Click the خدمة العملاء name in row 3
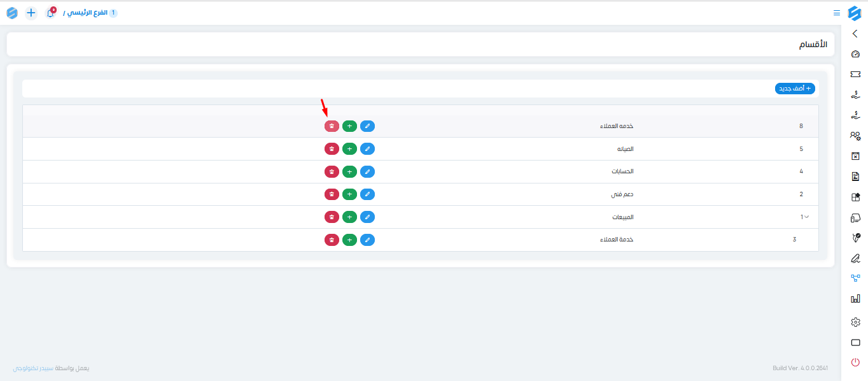Image resolution: width=868 pixels, height=381 pixels. 617,240
